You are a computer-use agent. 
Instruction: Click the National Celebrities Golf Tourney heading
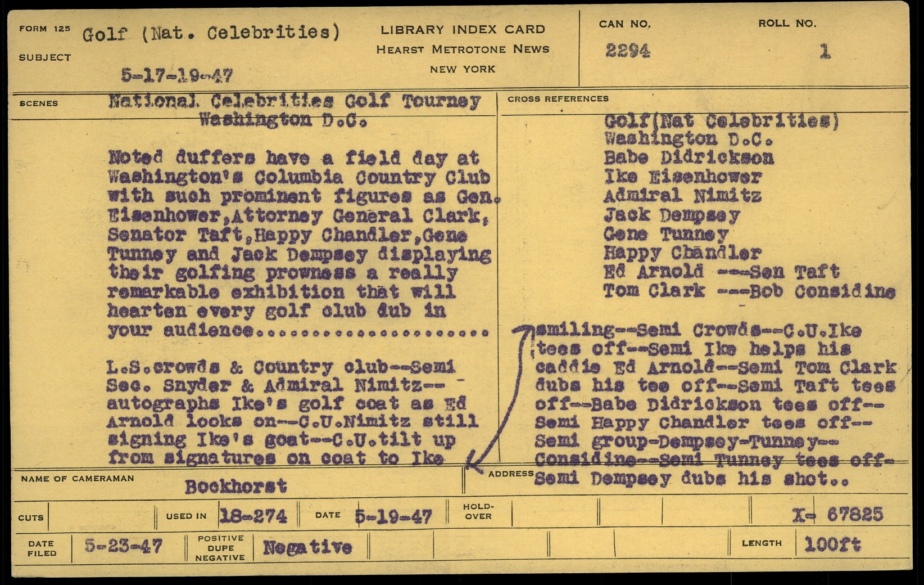point(295,101)
